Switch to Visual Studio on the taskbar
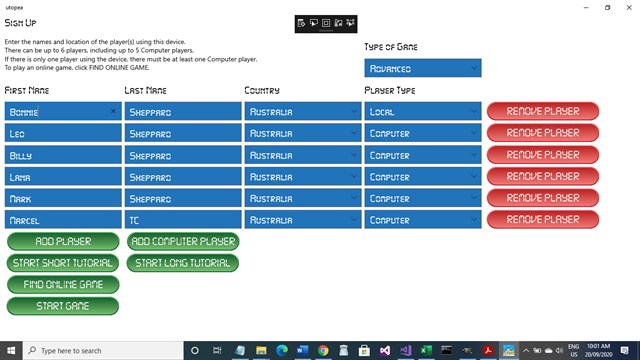The width and height of the screenshot is (640, 360). coord(406,351)
